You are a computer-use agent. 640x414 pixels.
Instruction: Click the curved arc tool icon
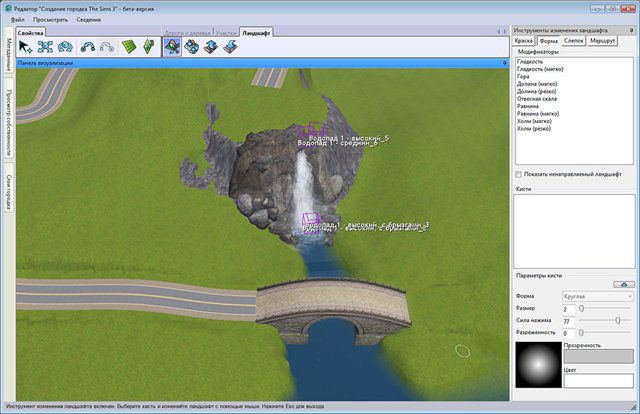[87, 47]
